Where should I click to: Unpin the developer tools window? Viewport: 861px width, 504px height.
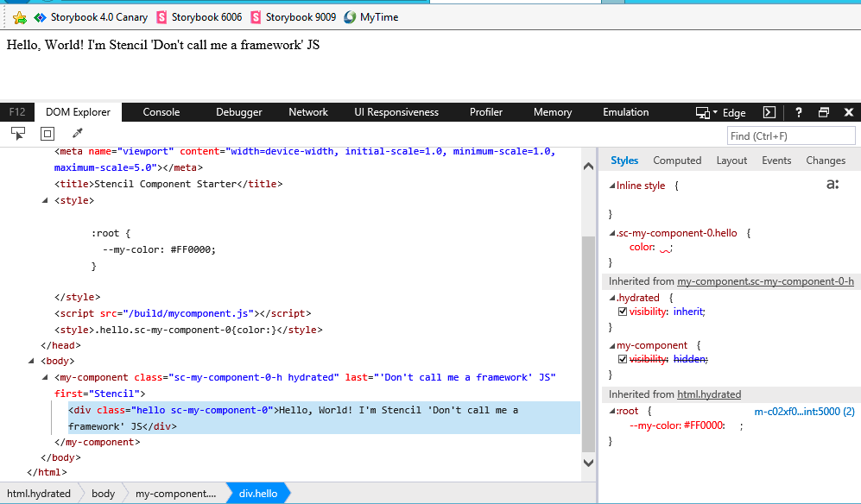click(x=824, y=112)
